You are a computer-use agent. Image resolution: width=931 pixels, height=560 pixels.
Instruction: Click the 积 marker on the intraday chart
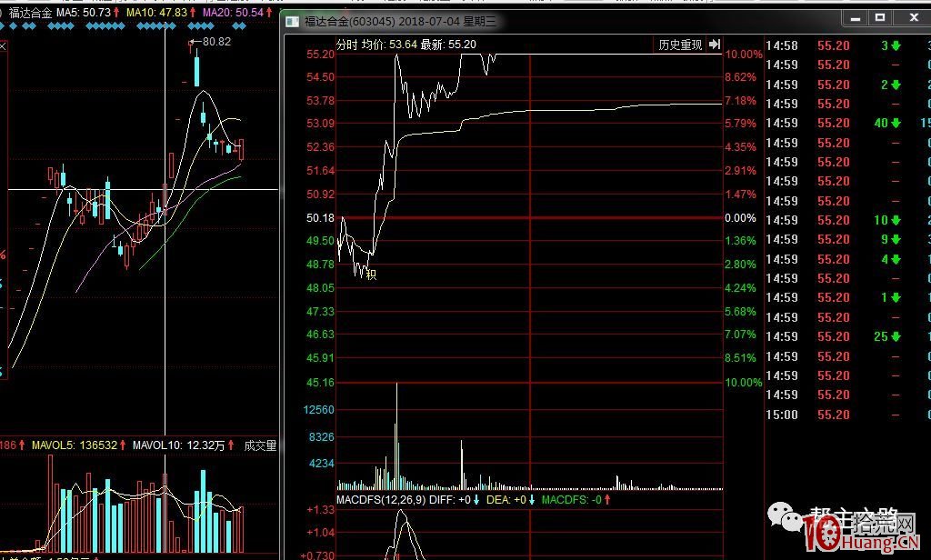371,275
